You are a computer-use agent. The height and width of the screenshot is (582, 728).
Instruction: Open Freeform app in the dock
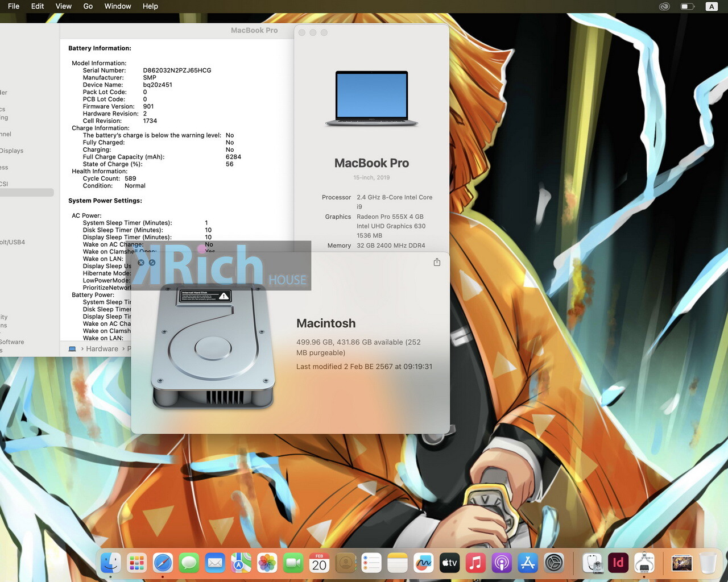(x=424, y=563)
